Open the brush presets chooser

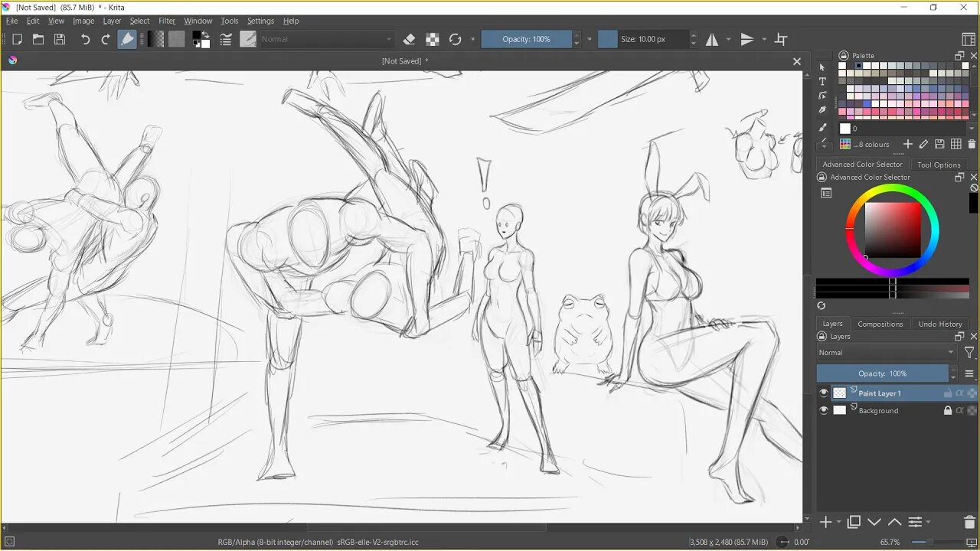click(x=248, y=39)
